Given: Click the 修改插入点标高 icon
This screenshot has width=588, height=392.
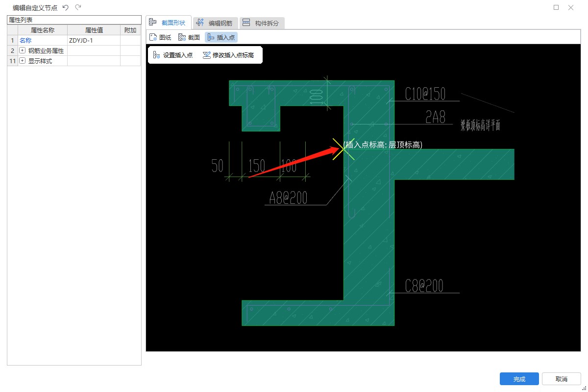Looking at the screenshot, I should pos(207,55).
